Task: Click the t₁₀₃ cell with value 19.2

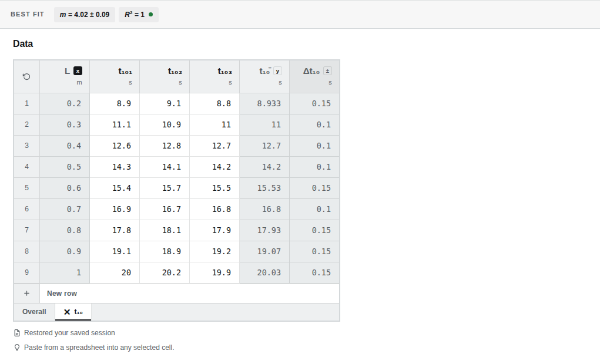Action: coord(214,251)
